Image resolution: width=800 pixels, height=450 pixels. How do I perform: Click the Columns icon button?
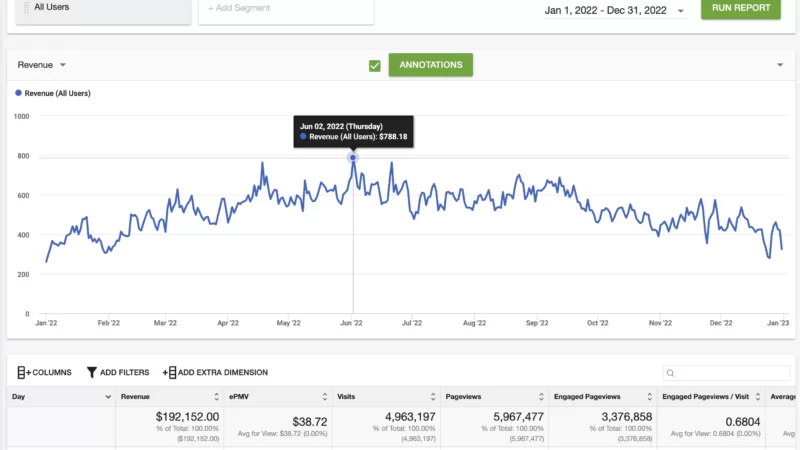24,373
